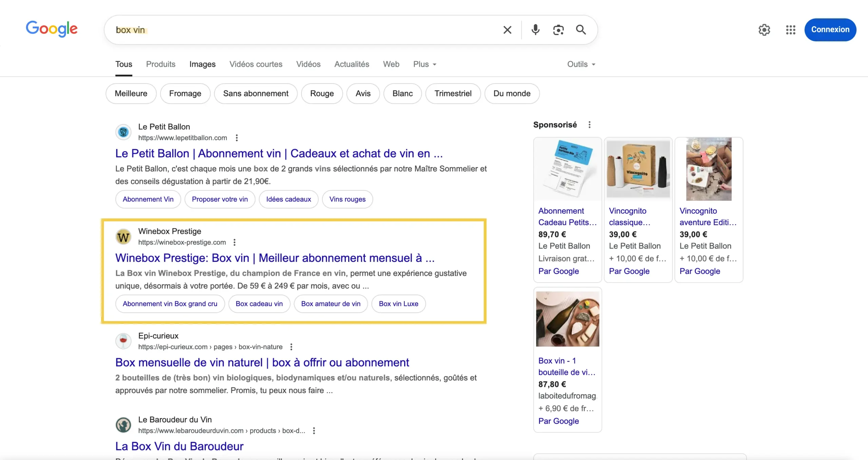Click the magnifying glass search icon

[x=581, y=30]
